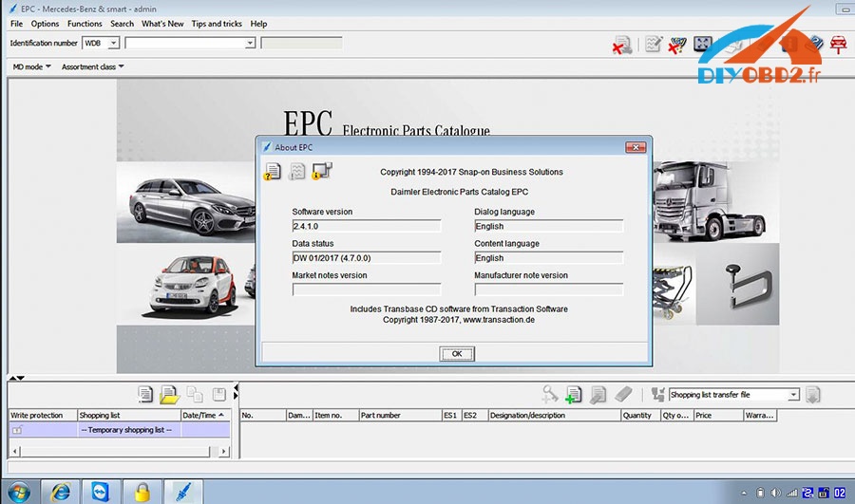Screen dimensions: 855x504
Task: Select the Temporary shopping list row
Action: tap(120, 430)
